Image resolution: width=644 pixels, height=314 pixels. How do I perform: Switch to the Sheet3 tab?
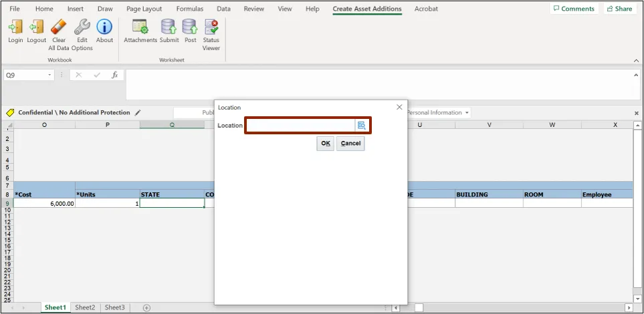[x=114, y=307]
